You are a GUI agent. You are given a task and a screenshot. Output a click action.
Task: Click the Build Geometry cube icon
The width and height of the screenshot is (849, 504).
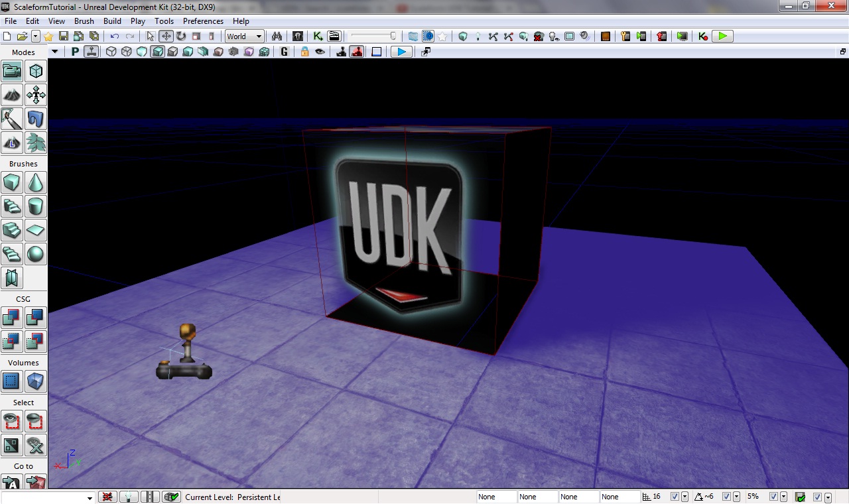click(x=463, y=36)
